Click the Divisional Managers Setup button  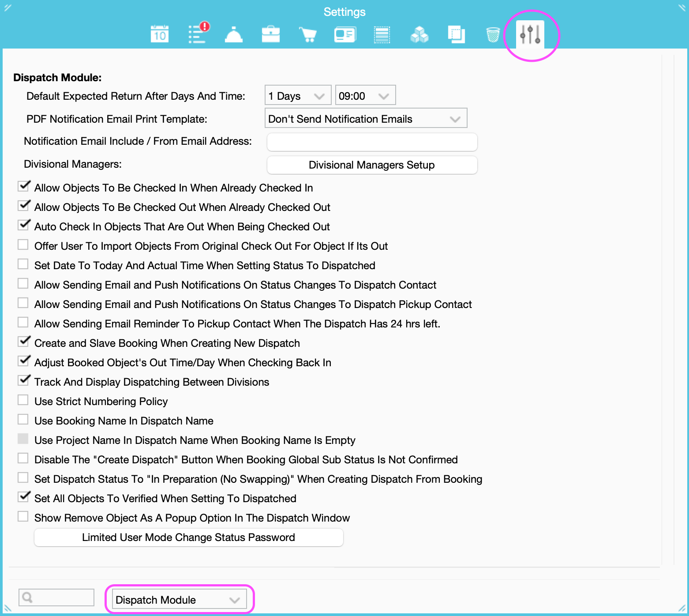click(x=371, y=165)
